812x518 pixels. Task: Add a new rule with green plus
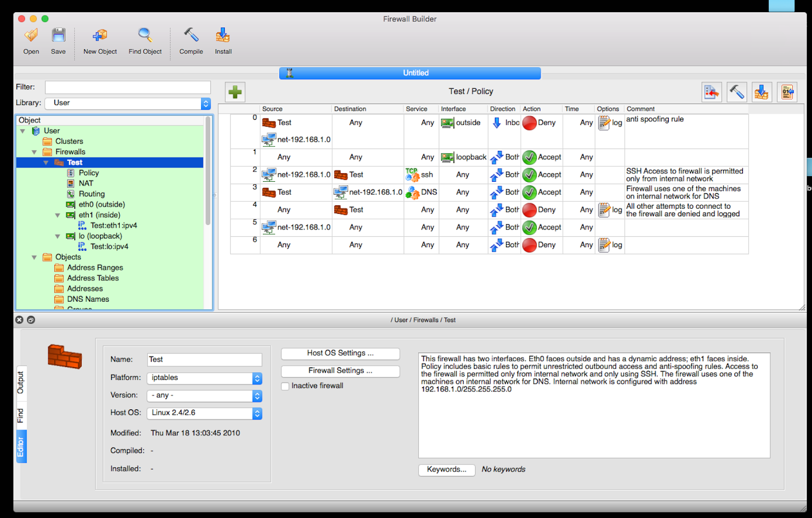(235, 92)
